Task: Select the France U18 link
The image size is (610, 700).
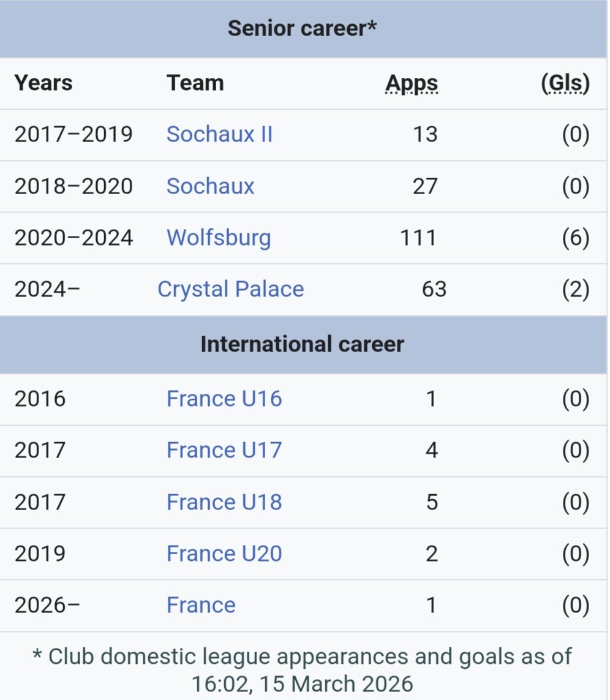Action: 224,502
